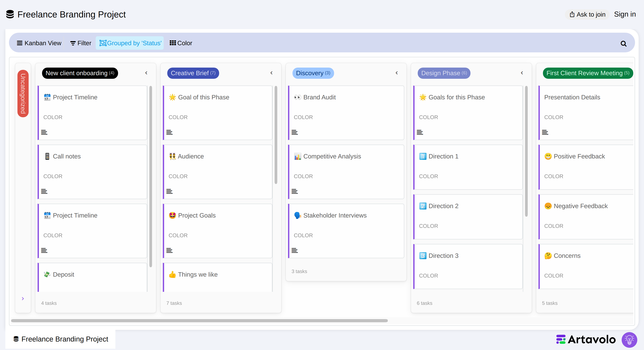Toggle Grouped by 'Status' option

point(130,43)
